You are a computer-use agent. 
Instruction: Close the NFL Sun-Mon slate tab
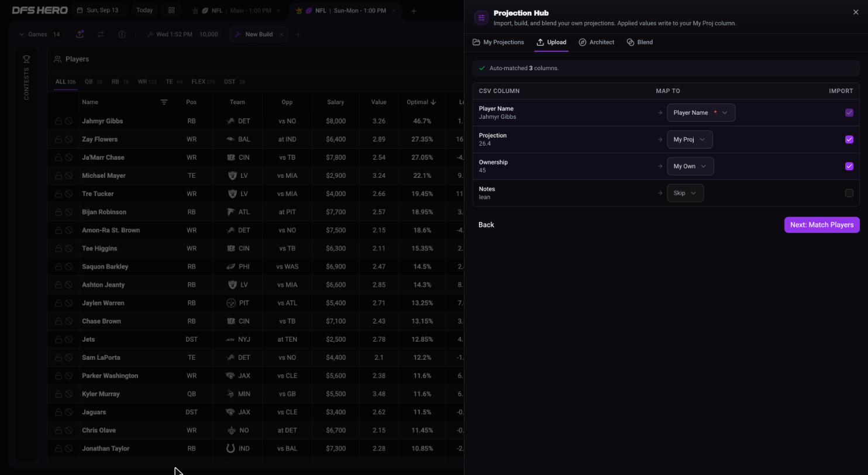394,11
